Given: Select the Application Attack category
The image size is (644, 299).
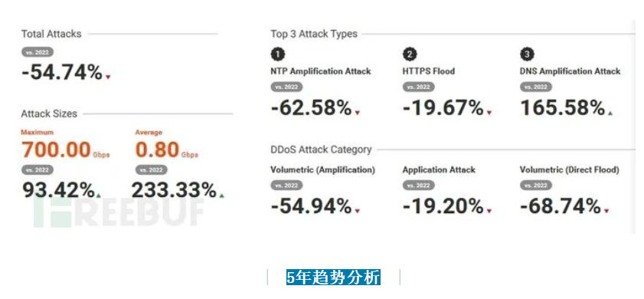Looking at the screenshot, I should [x=439, y=169].
